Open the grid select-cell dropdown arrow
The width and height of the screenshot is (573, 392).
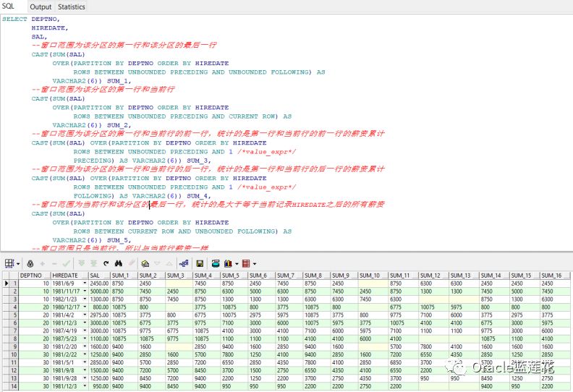coord(17,263)
